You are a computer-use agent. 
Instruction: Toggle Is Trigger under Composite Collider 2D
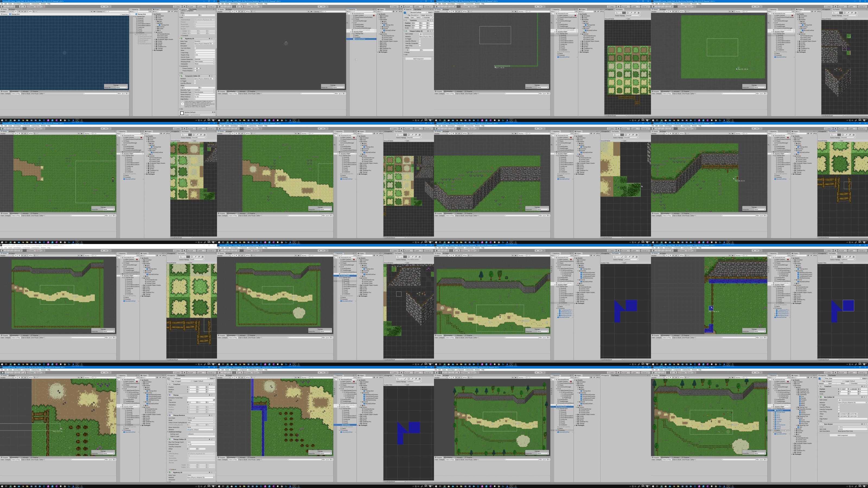(x=195, y=81)
